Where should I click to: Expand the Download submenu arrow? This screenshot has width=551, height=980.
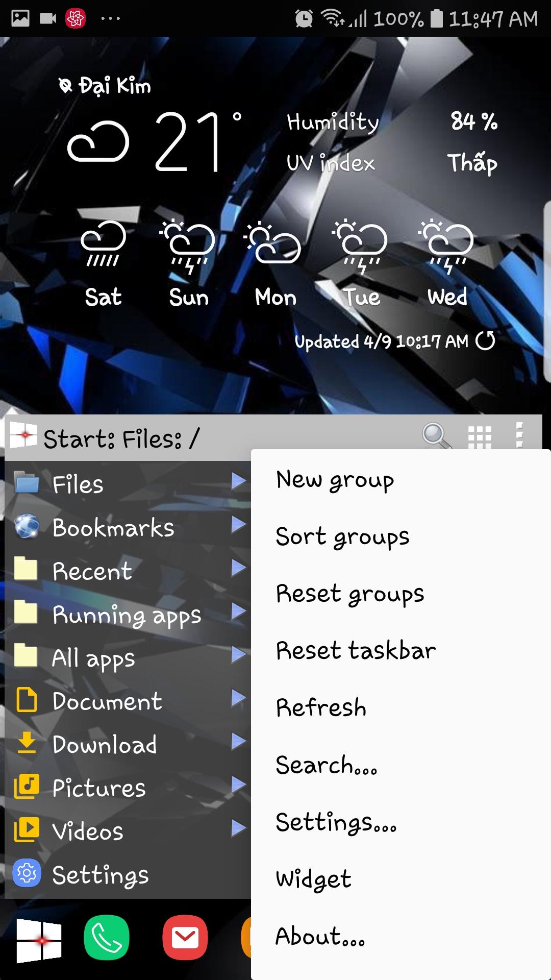point(238,741)
